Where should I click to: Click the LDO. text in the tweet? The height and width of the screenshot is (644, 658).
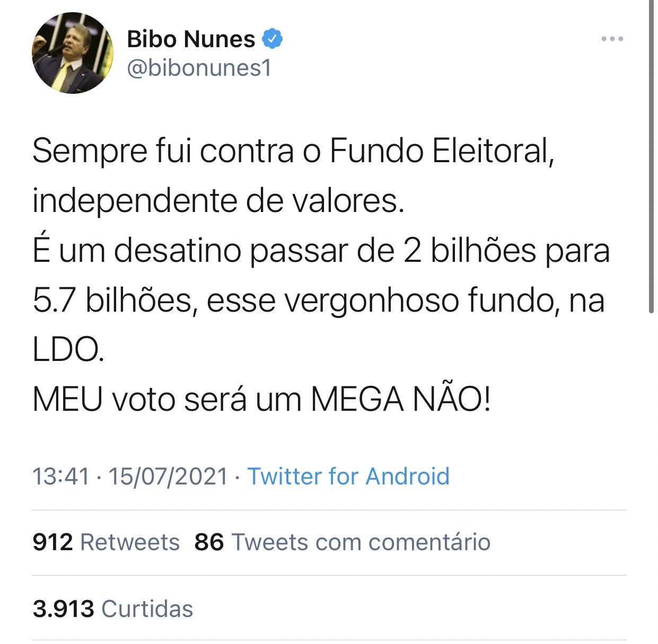68,349
